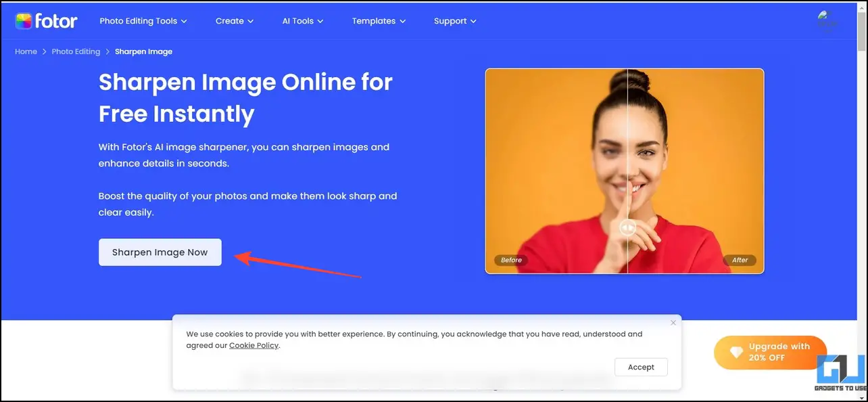Open the AI Tools menu

(303, 21)
